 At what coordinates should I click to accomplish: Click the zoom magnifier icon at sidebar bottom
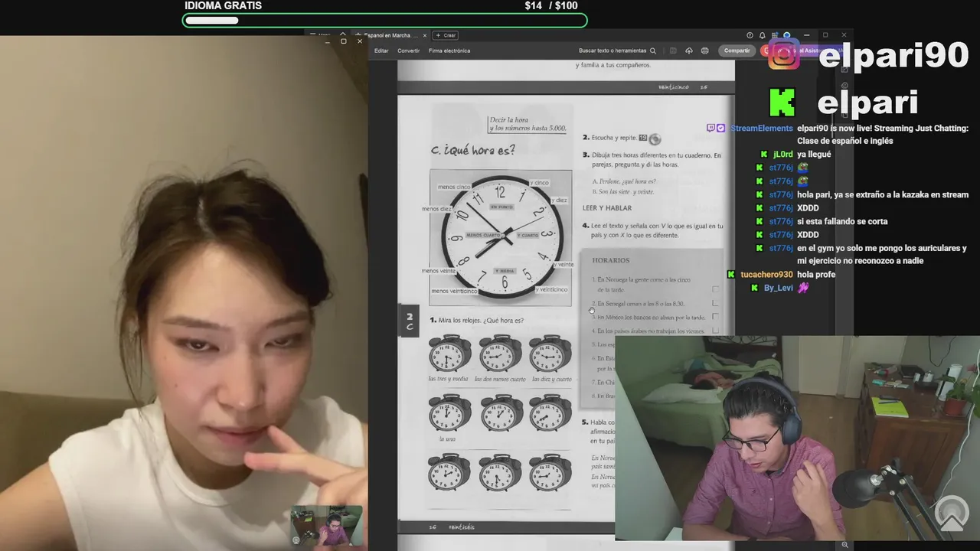click(x=844, y=544)
